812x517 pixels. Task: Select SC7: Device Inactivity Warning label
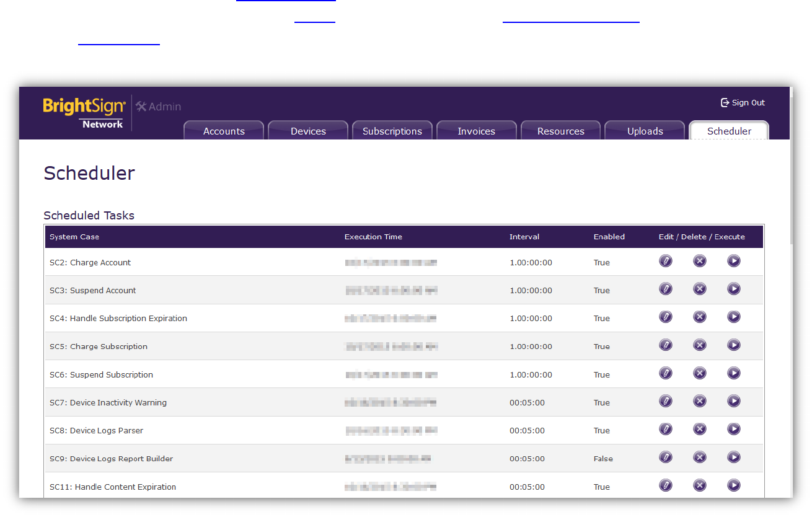tap(108, 403)
